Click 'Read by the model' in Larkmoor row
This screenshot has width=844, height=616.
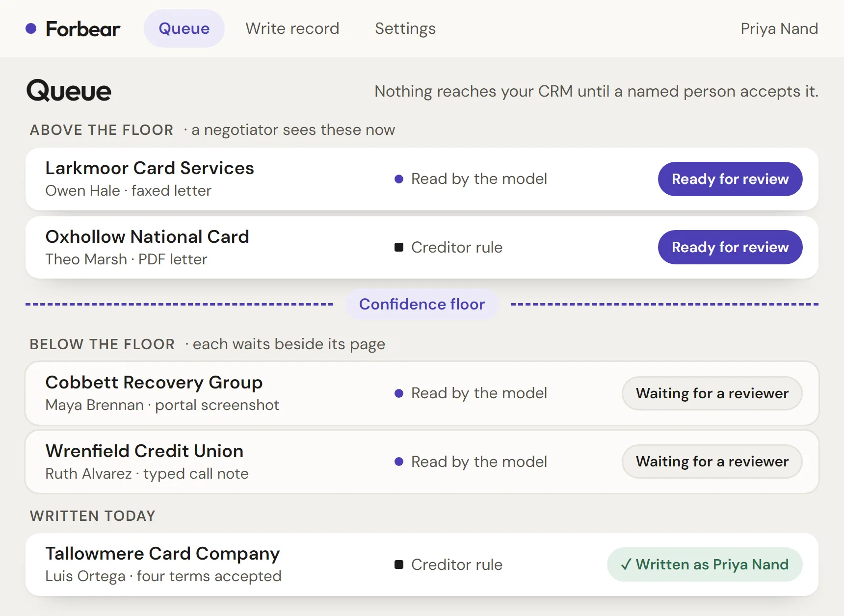click(479, 179)
